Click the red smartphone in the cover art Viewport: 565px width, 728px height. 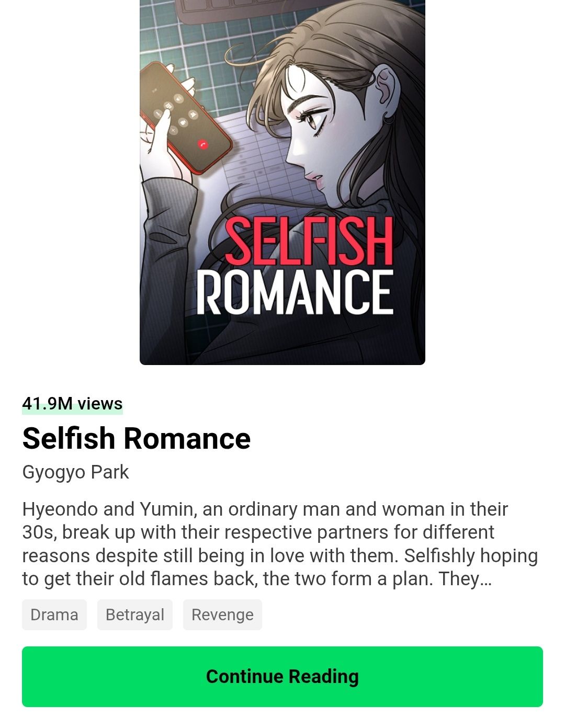coord(186,118)
